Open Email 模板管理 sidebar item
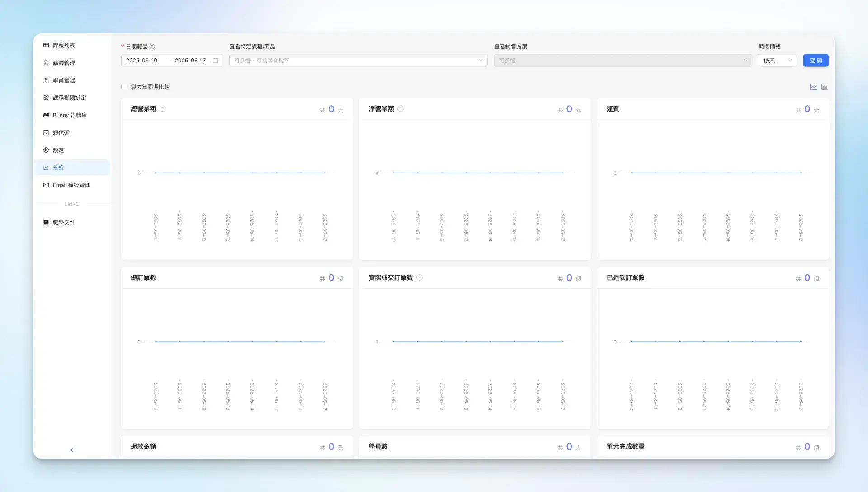The height and width of the screenshot is (492, 868). pos(71,185)
